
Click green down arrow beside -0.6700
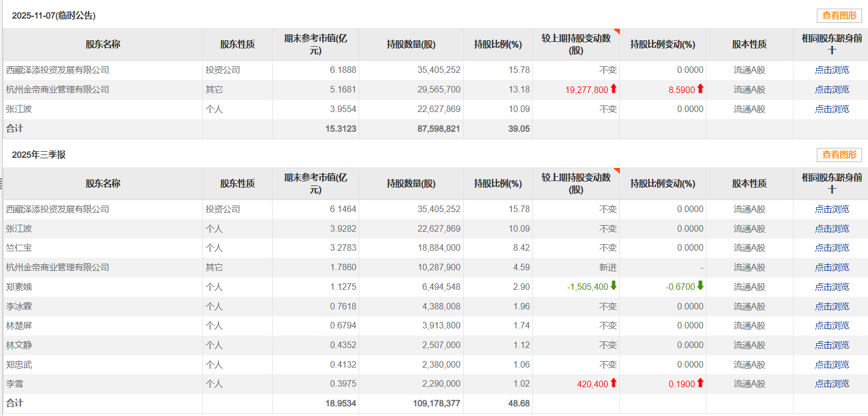(x=700, y=285)
